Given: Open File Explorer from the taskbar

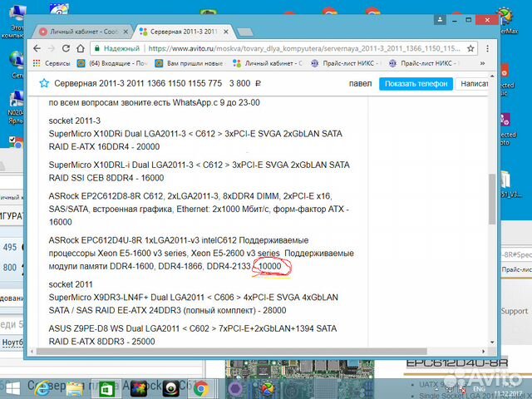Looking at the screenshot, I should [x=75, y=389].
